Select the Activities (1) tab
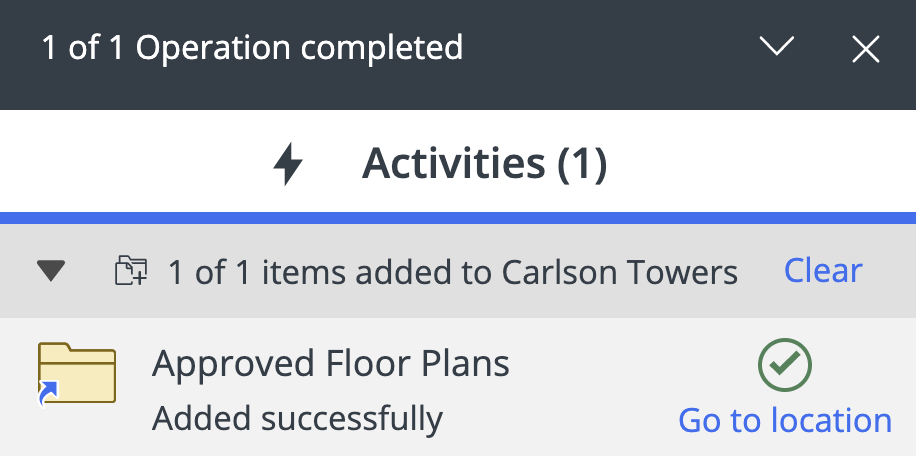The width and height of the screenshot is (916, 456). pyautogui.click(x=484, y=164)
